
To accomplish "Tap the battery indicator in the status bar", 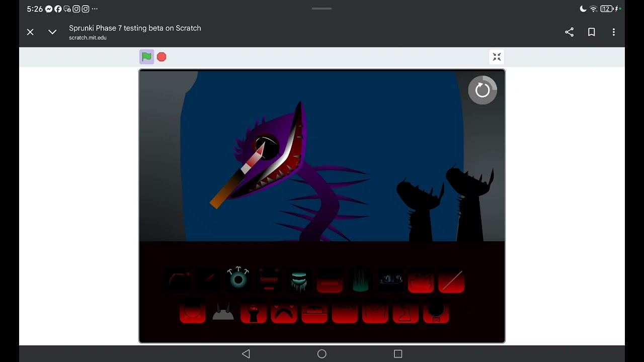I will (x=608, y=9).
